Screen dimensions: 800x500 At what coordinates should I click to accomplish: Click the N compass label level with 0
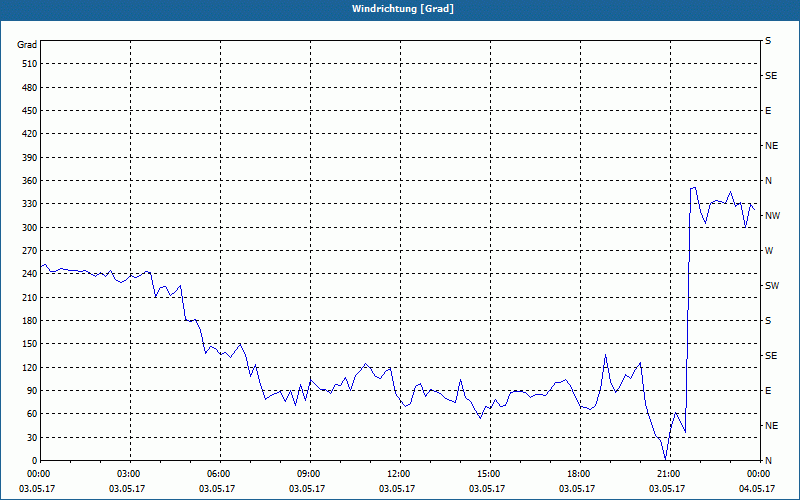[x=768, y=461]
